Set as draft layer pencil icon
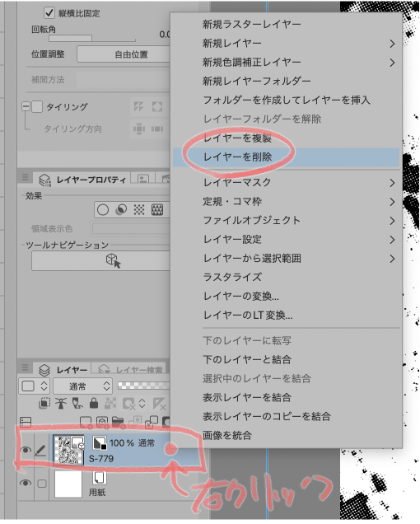Screen dimensions: 420x524 click(x=77, y=404)
